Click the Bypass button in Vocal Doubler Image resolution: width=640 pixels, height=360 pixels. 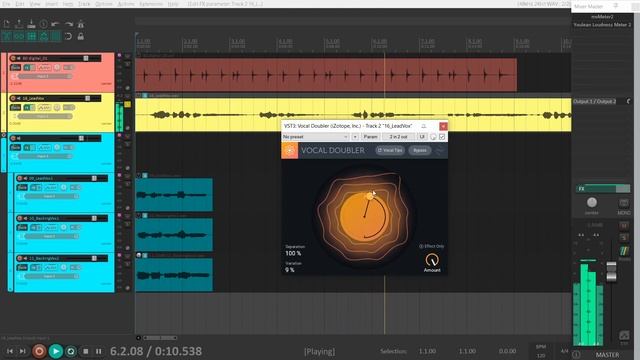[420, 150]
